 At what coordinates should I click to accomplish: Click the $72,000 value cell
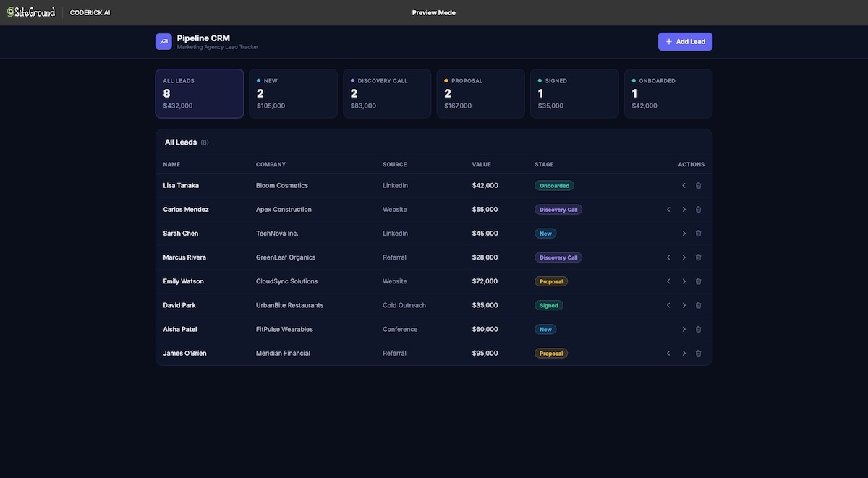pos(485,281)
